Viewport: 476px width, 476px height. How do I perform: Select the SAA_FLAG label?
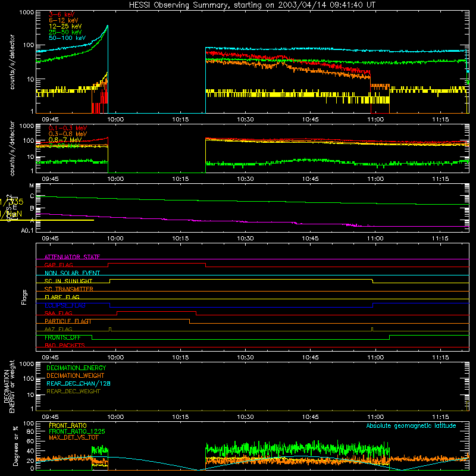pos(58,313)
